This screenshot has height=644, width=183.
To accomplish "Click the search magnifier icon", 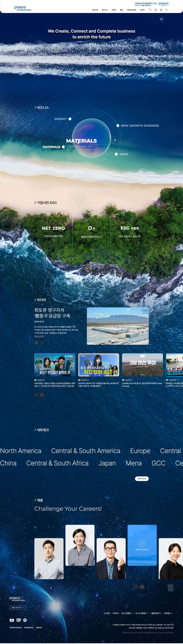I will pyautogui.click(x=167, y=10).
